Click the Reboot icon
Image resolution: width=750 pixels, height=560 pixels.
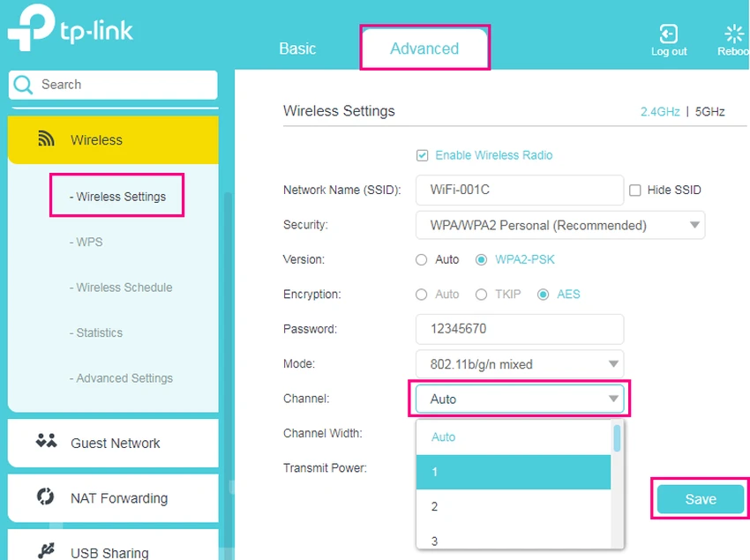733,34
